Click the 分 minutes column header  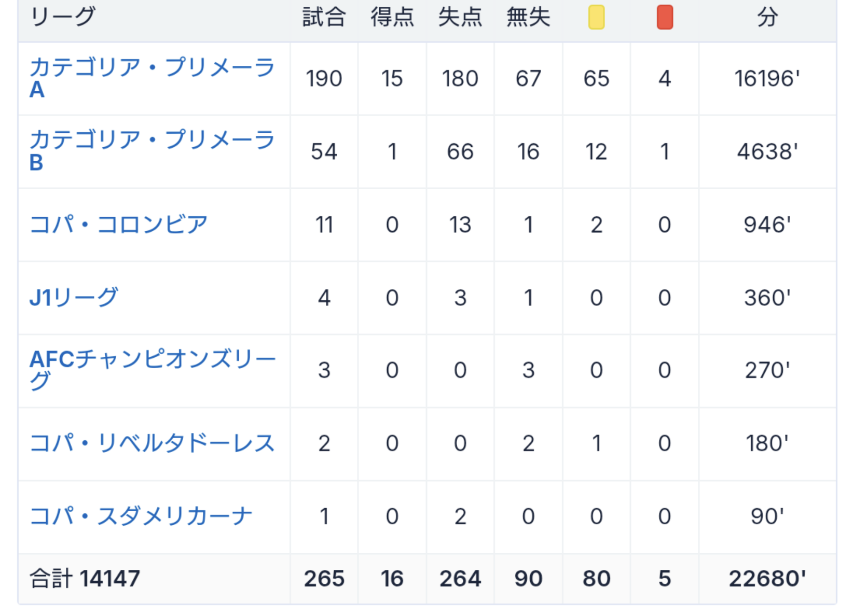(767, 17)
